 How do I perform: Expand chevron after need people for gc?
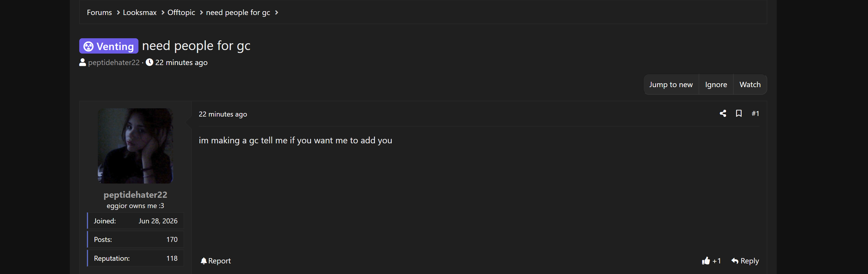(276, 12)
